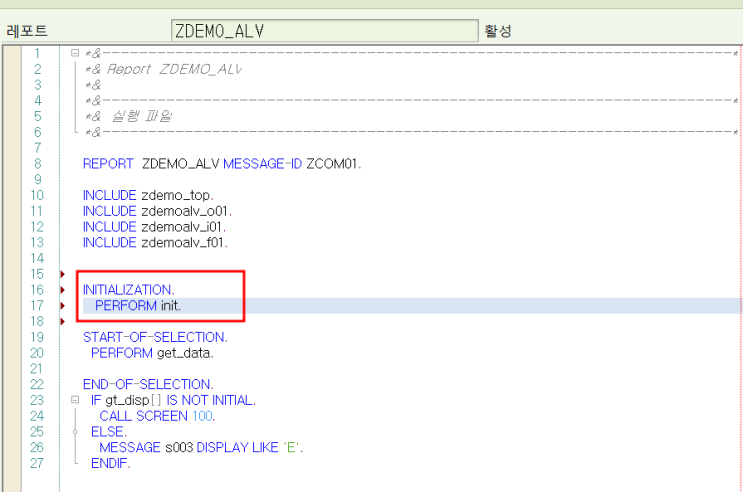This screenshot has width=743, height=492.
Task: Click the Korean comment on line 5
Action: tap(143, 116)
